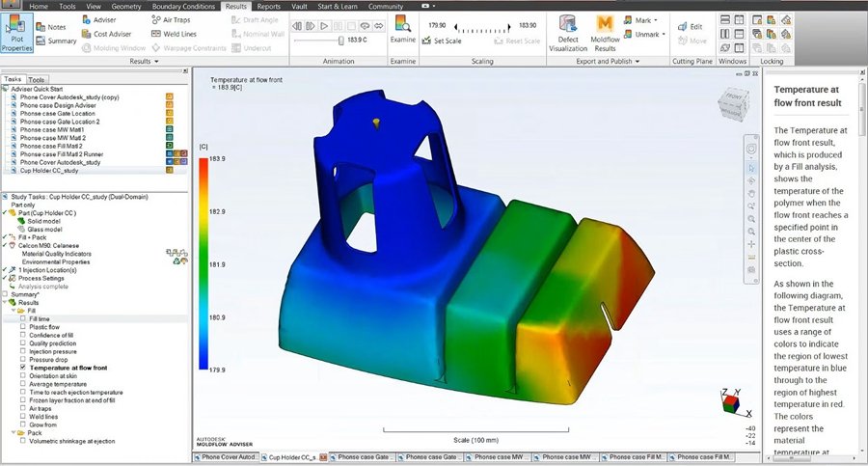Screen dimensions: 868x466
Task: Enable Volumetric shrinkage at ejection
Action: click(23, 441)
